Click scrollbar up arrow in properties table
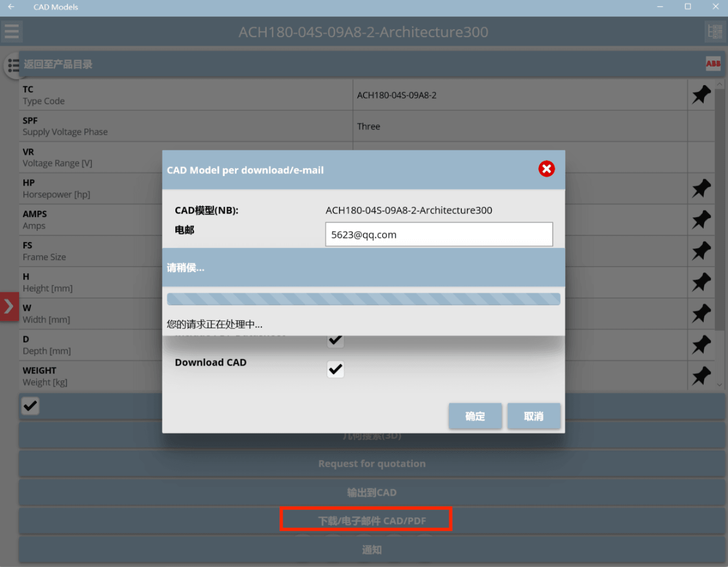This screenshot has height=567, width=728. [x=719, y=85]
